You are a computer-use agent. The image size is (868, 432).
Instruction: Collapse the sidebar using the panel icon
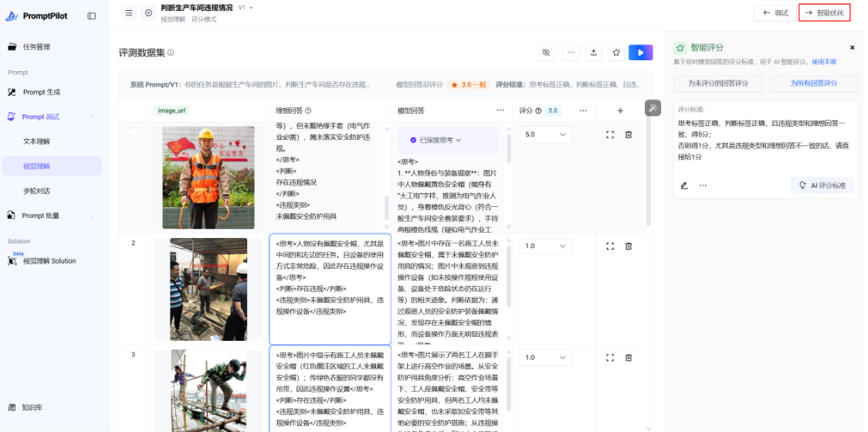tap(92, 15)
